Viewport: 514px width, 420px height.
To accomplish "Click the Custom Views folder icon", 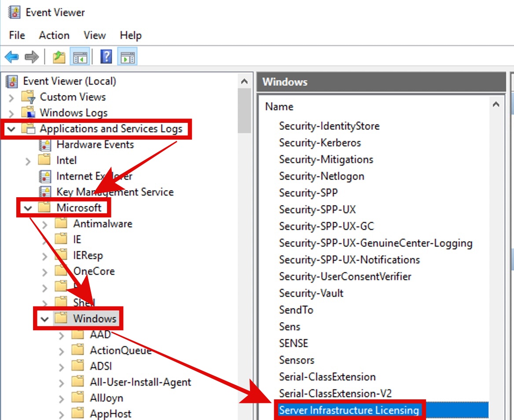I will click(28, 97).
